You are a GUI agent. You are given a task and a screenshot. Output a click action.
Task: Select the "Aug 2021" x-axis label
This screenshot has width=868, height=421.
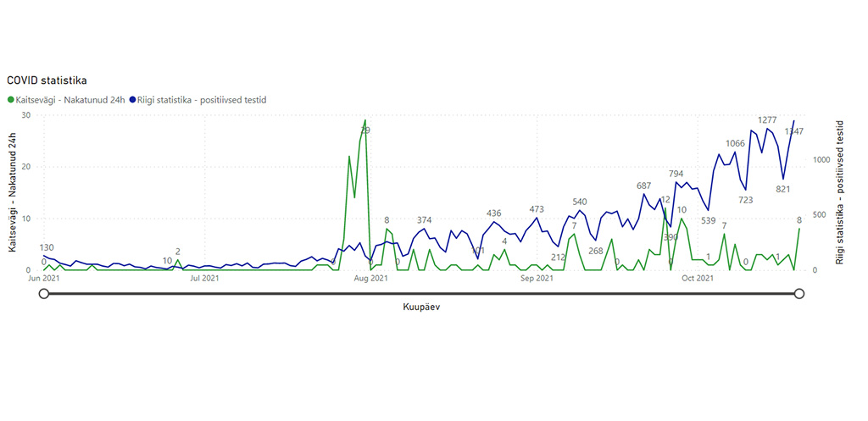pos(371,277)
